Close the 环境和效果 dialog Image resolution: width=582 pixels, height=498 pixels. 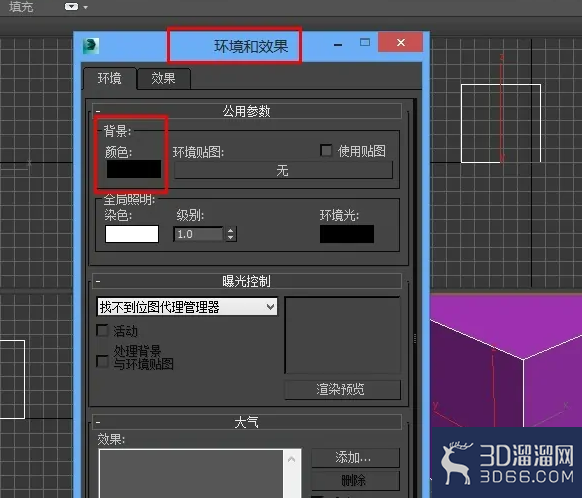400,42
